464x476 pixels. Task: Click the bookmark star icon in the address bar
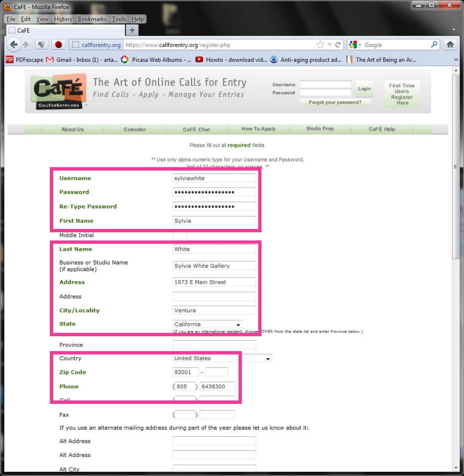coord(320,45)
